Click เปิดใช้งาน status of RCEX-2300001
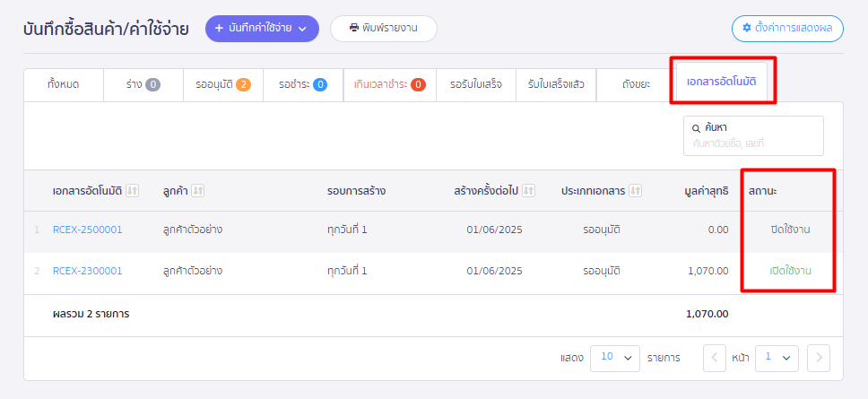This screenshot has height=399, width=868. point(790,271)
